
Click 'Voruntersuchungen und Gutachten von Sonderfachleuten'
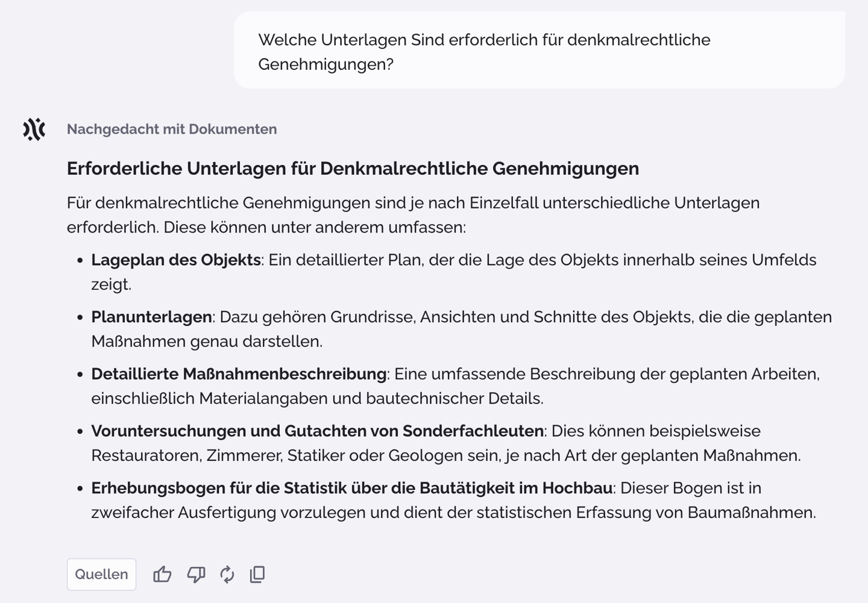pos(314,431)
